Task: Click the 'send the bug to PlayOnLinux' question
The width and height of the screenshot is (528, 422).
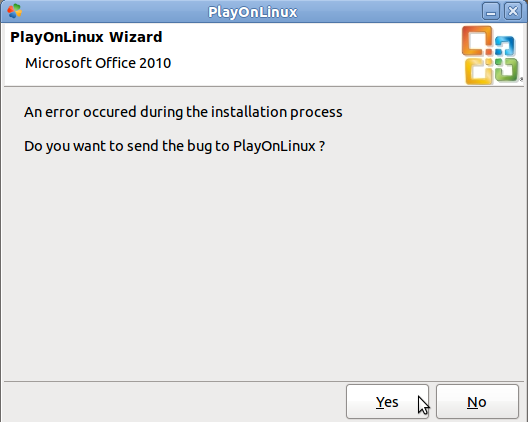Action: pos(174,146)
